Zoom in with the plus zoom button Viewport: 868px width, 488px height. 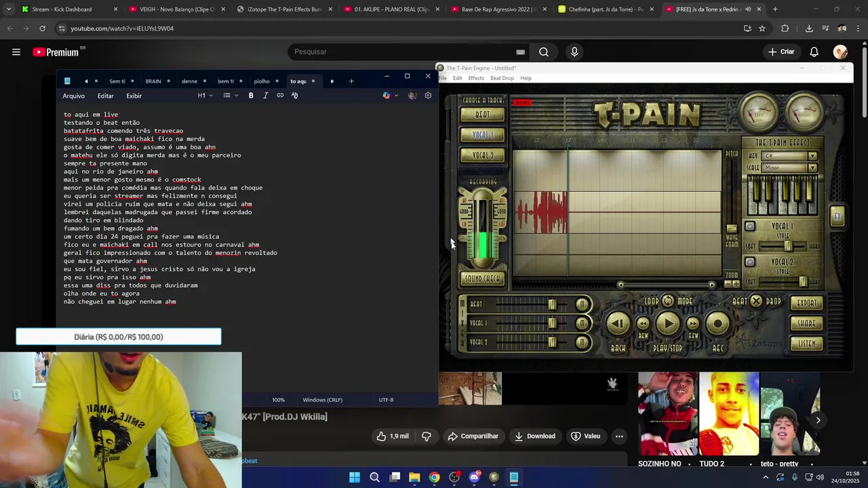[736, 284]
